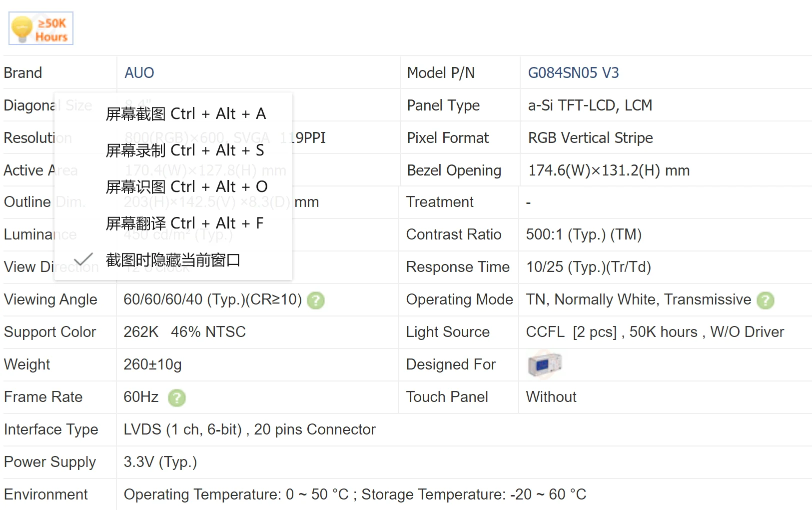
Task: Open the AUO brand link
Action: [x=139, y=73]
